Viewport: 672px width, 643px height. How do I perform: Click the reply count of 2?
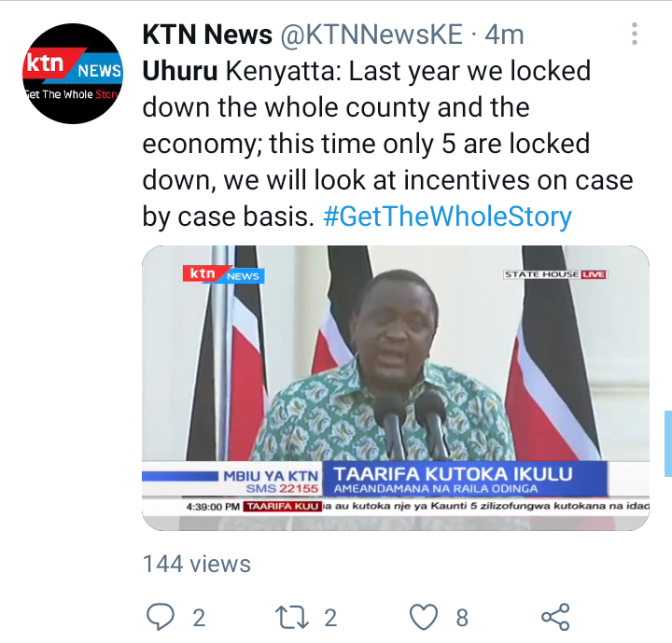[x=199, y=618]
